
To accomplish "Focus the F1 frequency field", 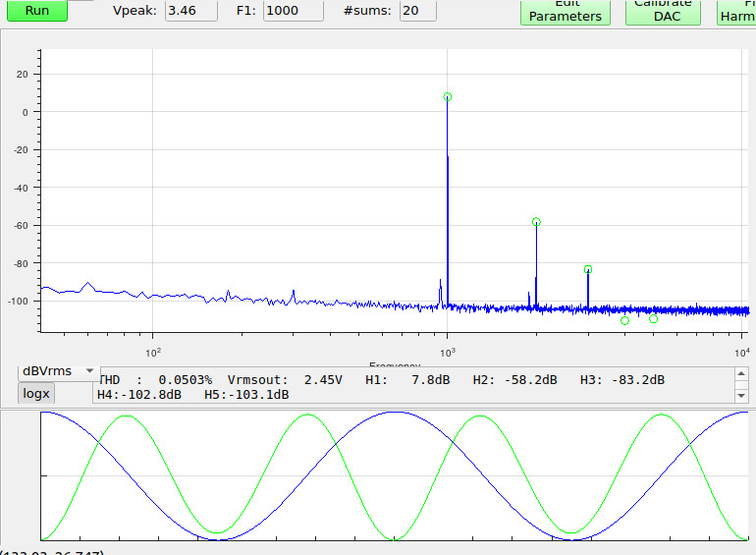I will click(294, 11).
